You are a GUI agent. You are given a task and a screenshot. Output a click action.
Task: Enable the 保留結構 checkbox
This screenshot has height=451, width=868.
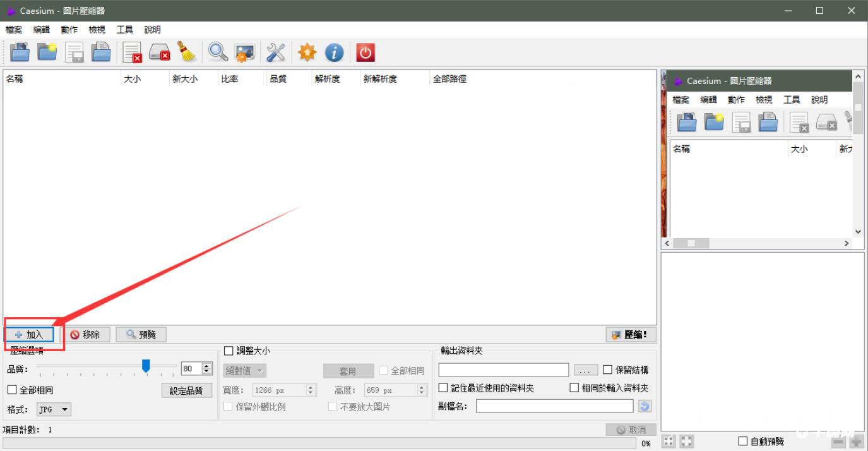[607, 370]
